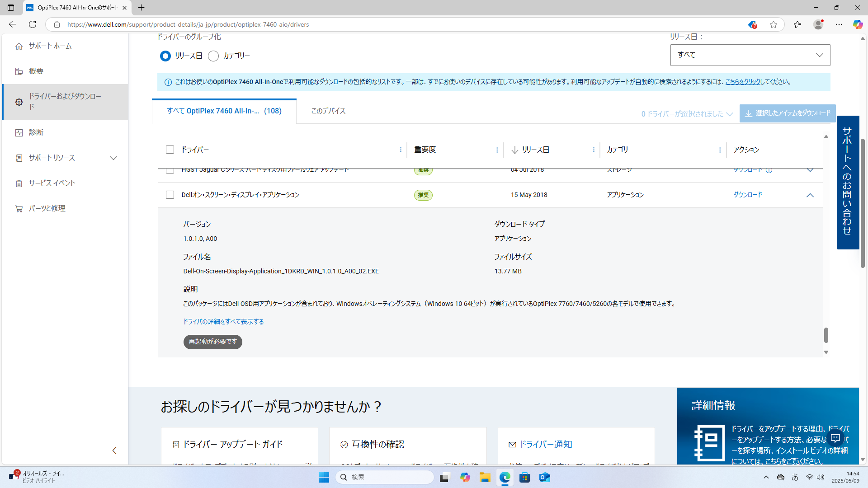Screen dimensions: 868x488
Task: Click 選択したアイテムをダウンロード button
Action: [788, 113]
